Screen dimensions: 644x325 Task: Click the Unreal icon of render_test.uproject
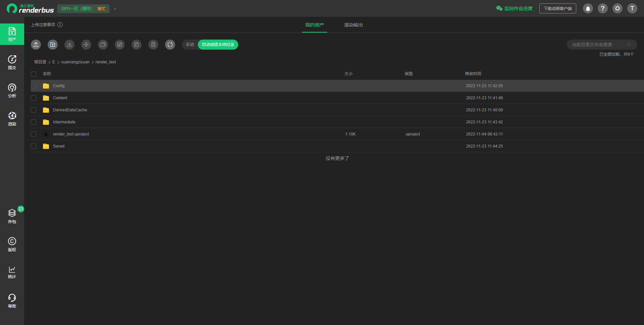[x=46, y=134]
